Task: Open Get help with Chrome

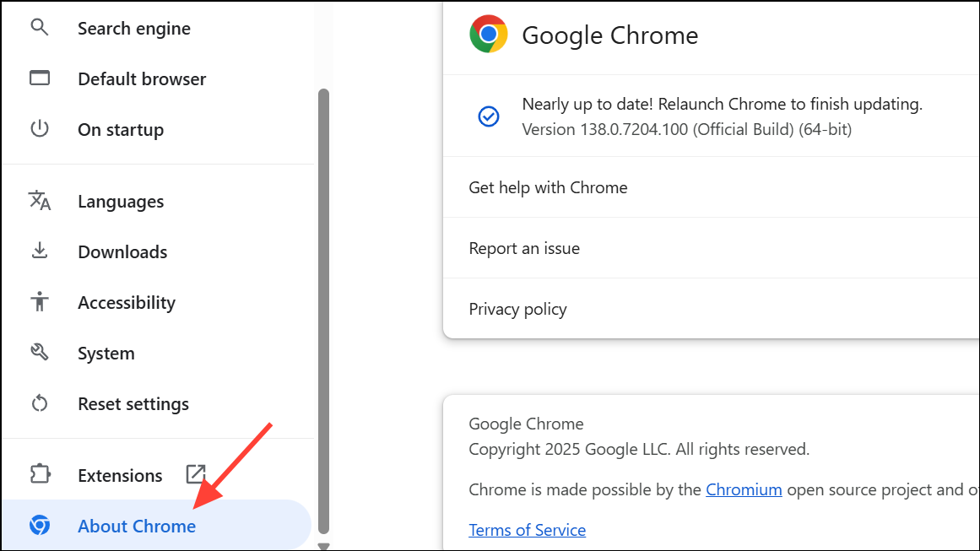Action: [x=548, y=187]
